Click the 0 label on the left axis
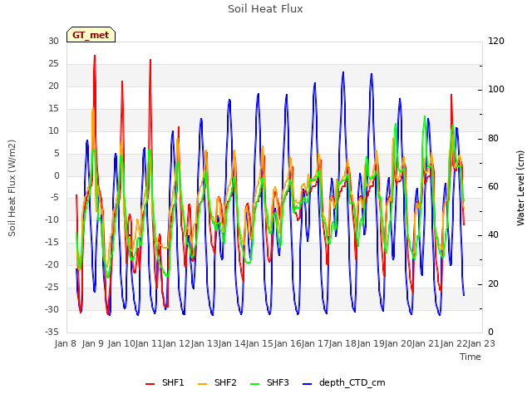This screenshot has height=399, width=532. [x=57, y=175]
